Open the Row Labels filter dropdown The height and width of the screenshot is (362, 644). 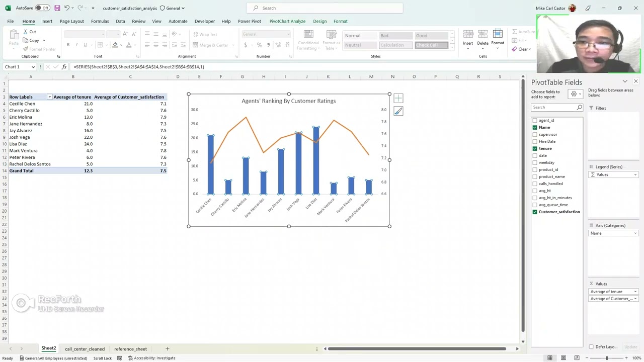coord(49,97)
